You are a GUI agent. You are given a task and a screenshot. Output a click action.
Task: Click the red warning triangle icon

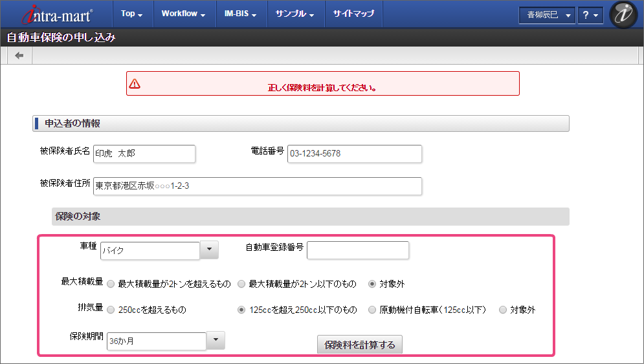coord(135,83)
